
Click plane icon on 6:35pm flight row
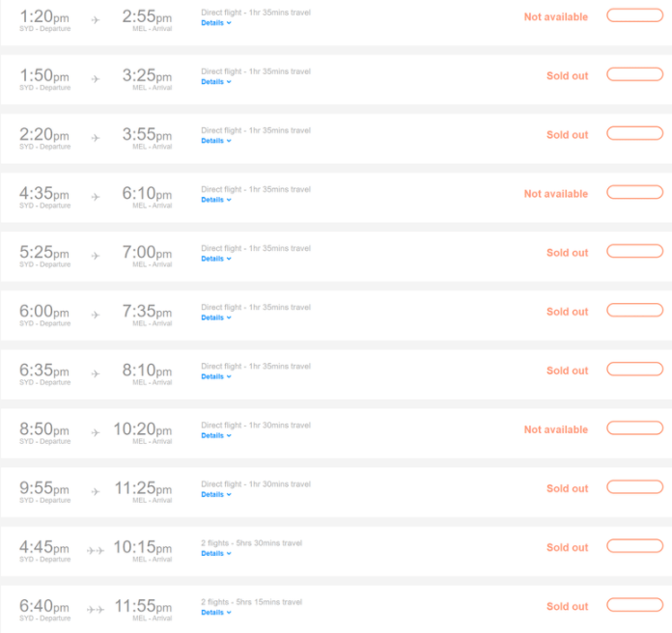coord(96,373)
